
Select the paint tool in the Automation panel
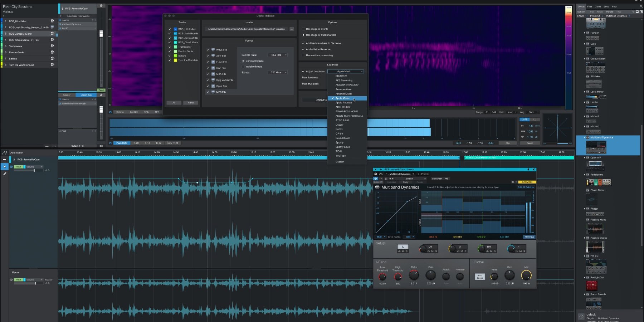(x=5, y=174)
